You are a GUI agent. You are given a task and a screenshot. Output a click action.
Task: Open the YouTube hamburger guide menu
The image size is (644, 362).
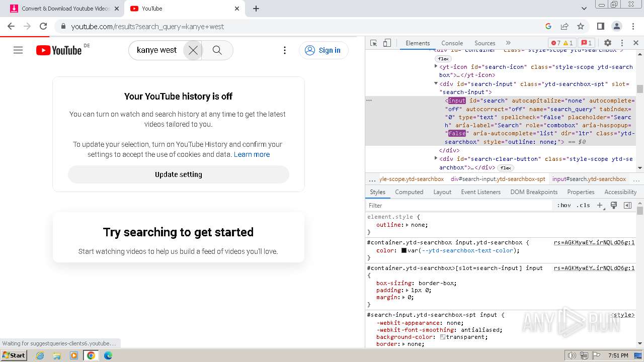pos(18,50)
